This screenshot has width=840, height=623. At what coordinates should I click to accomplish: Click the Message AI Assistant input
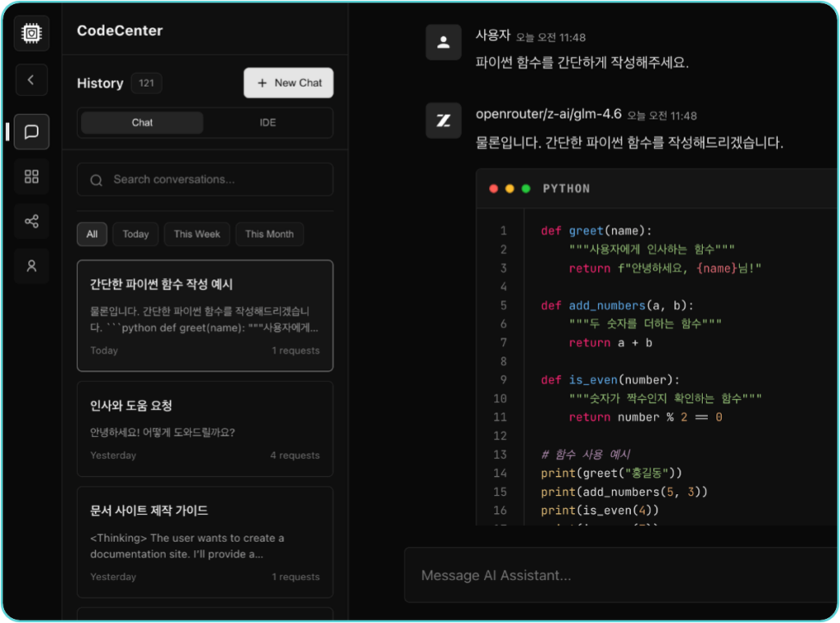click(622, 575)
